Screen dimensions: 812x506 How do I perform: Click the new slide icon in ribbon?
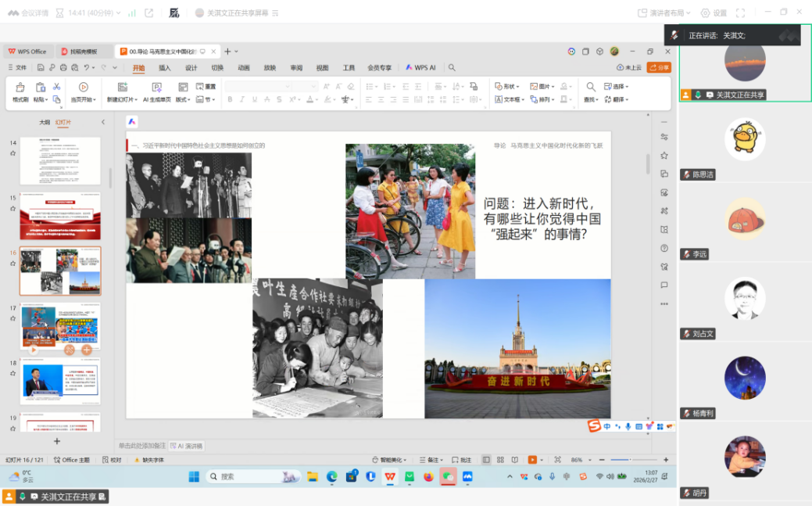click(x=122, y=88)
